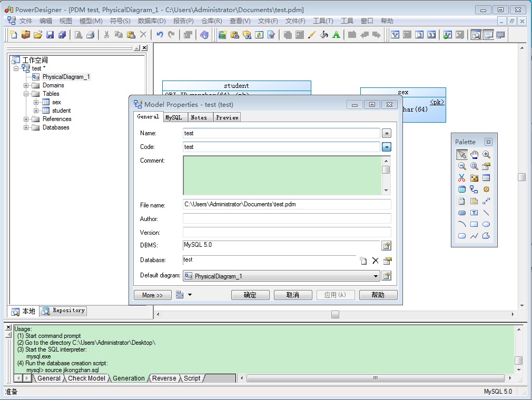The width and height of the screenshot is (532, 400).
Task: Click the Save floppy disk icon
Action: click(50, 35)
